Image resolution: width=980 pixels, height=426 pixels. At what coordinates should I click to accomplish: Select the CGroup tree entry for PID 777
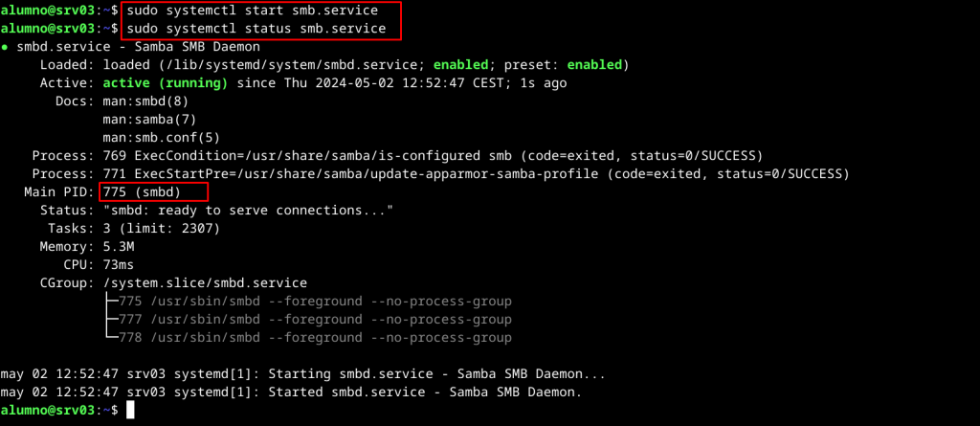click(x=315, y=319)
